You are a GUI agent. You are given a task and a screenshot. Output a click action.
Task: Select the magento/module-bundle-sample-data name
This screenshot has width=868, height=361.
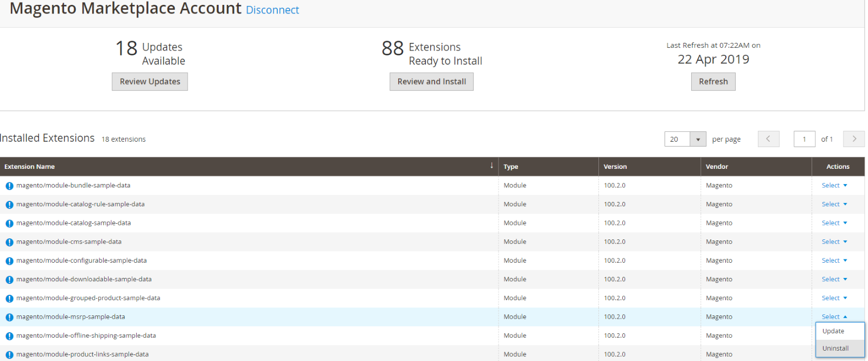point(73,185)
